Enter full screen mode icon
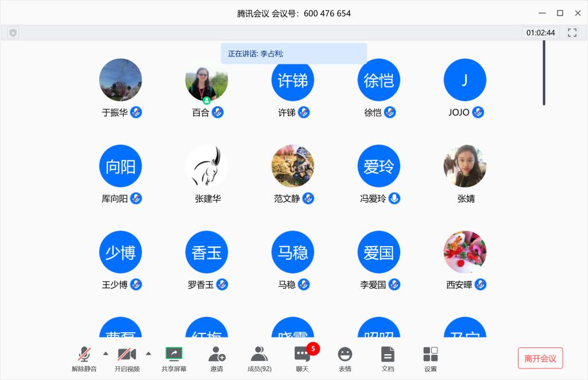 coord(572,33)
